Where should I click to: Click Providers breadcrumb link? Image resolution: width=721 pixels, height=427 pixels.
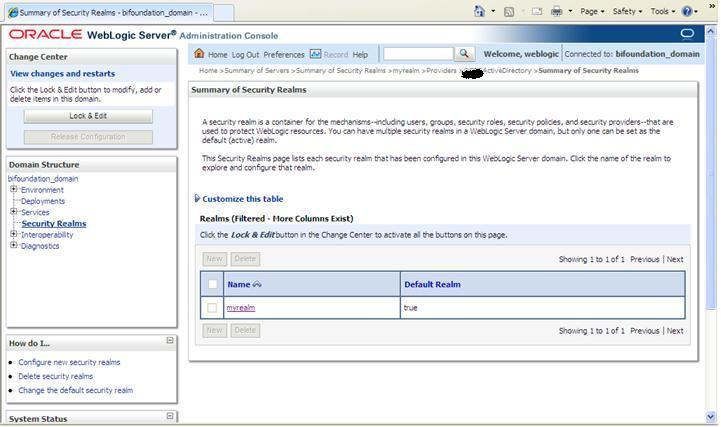[x=441, y=70]
